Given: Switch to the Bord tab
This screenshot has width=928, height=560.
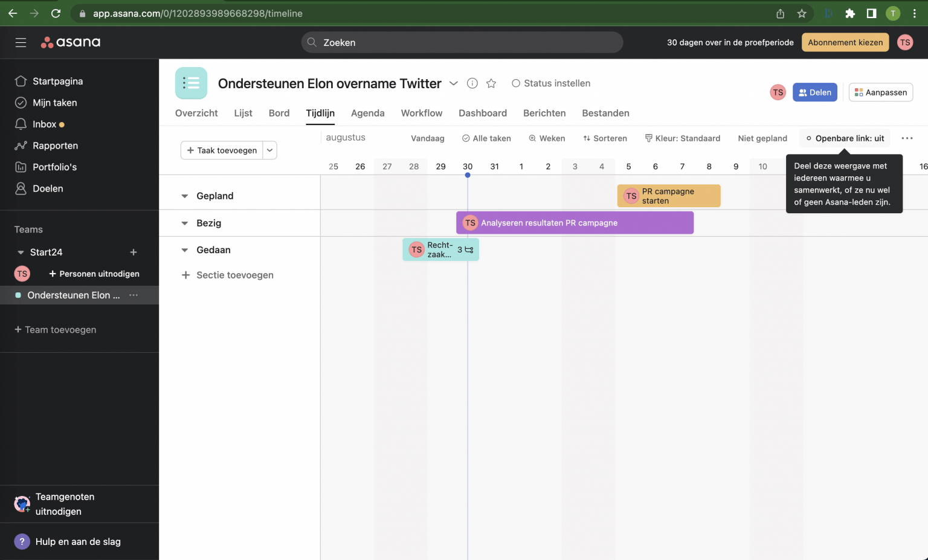Looking at the screenshot, I should (x=279, y=113).
